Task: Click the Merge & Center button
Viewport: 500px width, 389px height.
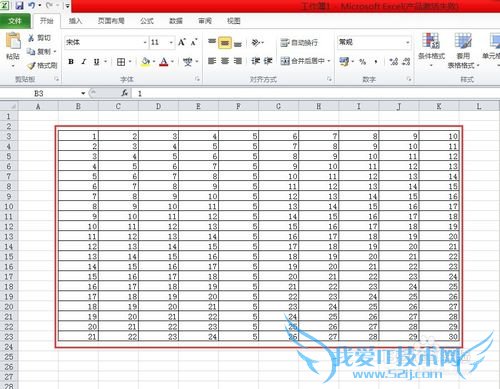Action: 302,61
